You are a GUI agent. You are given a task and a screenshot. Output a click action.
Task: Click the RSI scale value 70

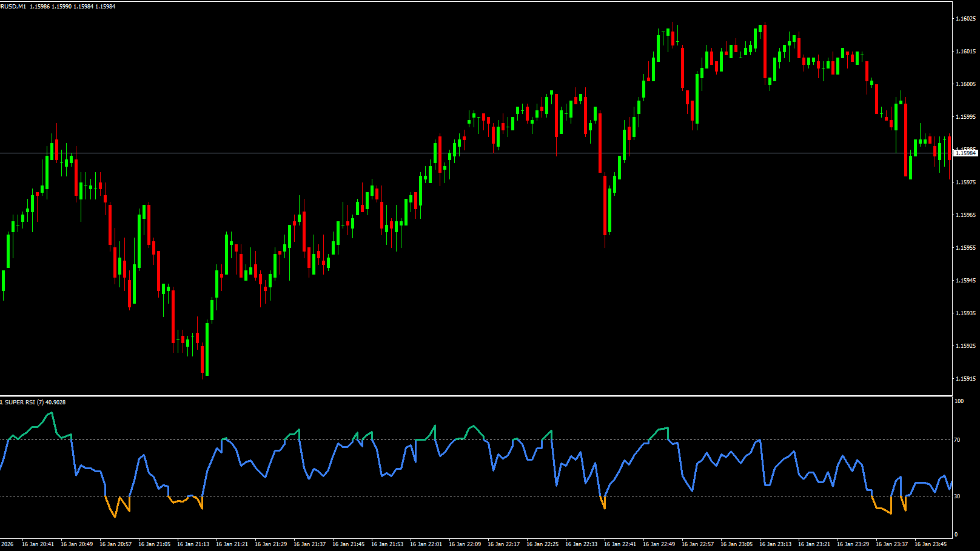click(x=958, y=440)
